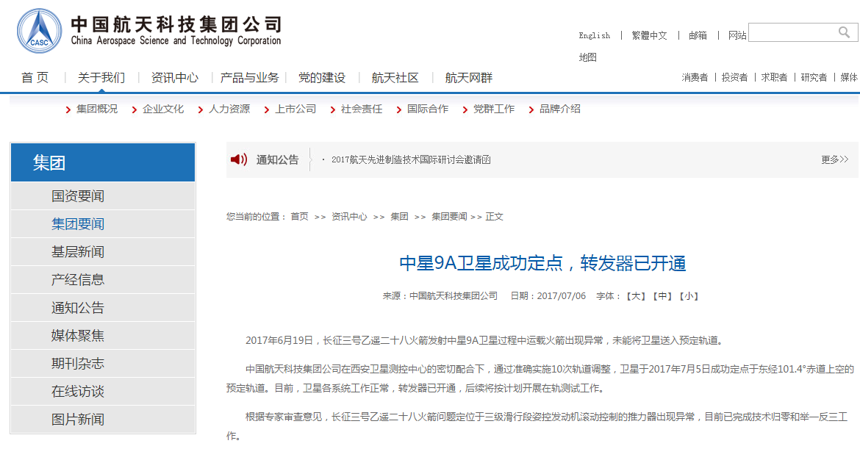Click breadcrumb 集团 link
Image resolution: width=860 pixels, height=460 pixels.
click(x=399, y=217)
